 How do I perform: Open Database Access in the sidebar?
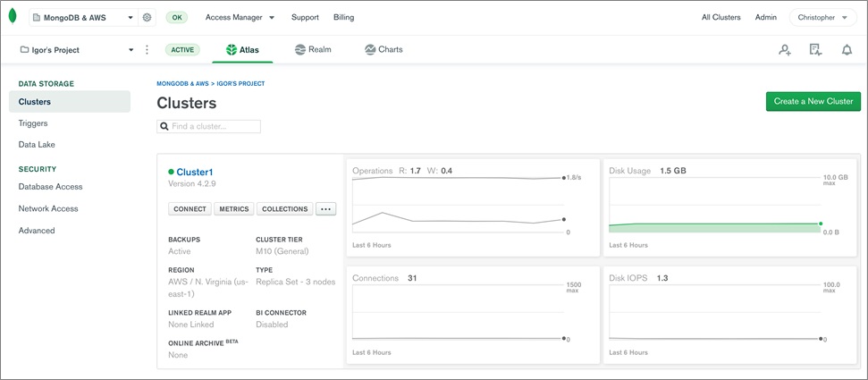coord(50,187)
